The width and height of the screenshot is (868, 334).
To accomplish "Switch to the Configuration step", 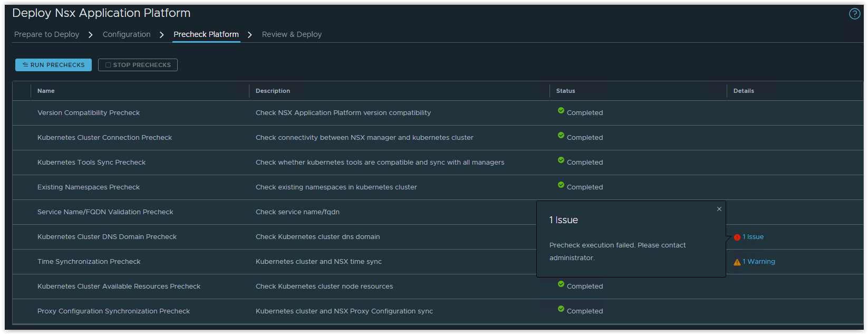I will coord(127,34).
